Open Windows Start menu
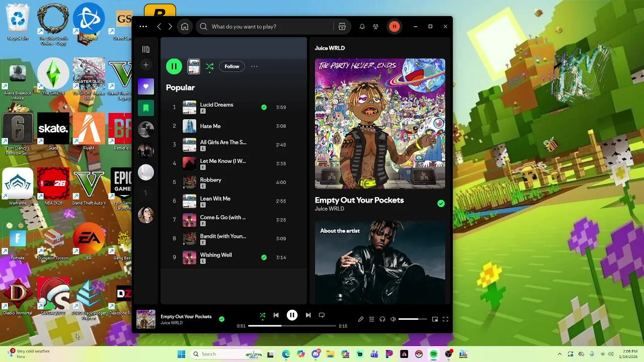This screenshot has height=362, width=644. (x=181, y=354)
